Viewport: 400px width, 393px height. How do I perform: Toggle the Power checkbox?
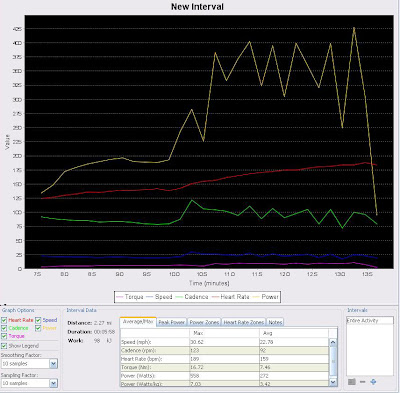point(38,328)
